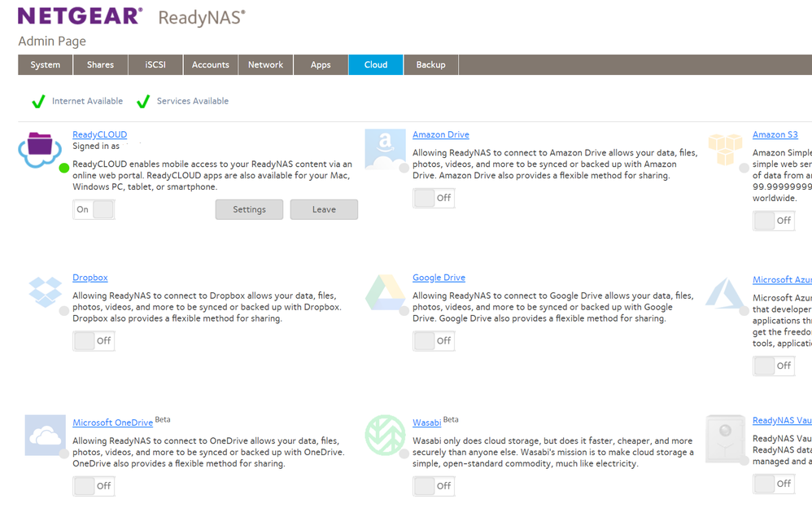Open the Apps tab

click(x=321, y=65)
